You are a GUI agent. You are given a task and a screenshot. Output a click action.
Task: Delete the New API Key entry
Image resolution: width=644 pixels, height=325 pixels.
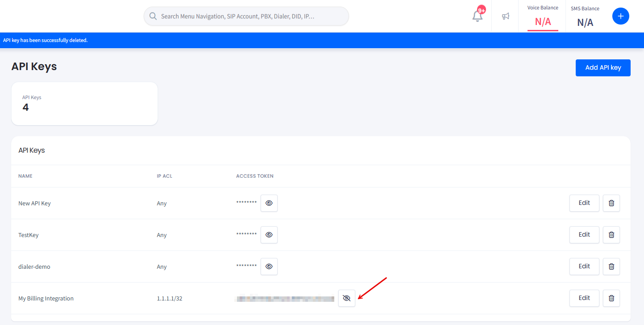pyautogui.click(x=611, y=203)
